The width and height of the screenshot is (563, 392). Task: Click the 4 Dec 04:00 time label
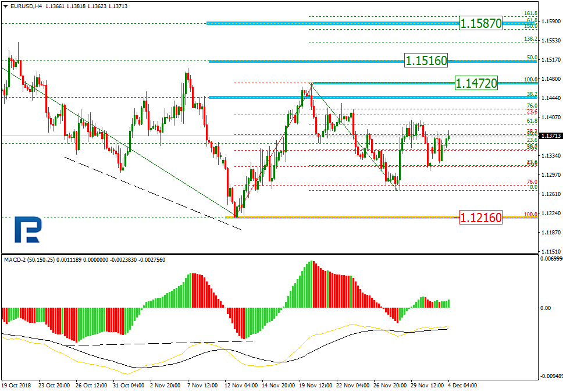point(462,385)
